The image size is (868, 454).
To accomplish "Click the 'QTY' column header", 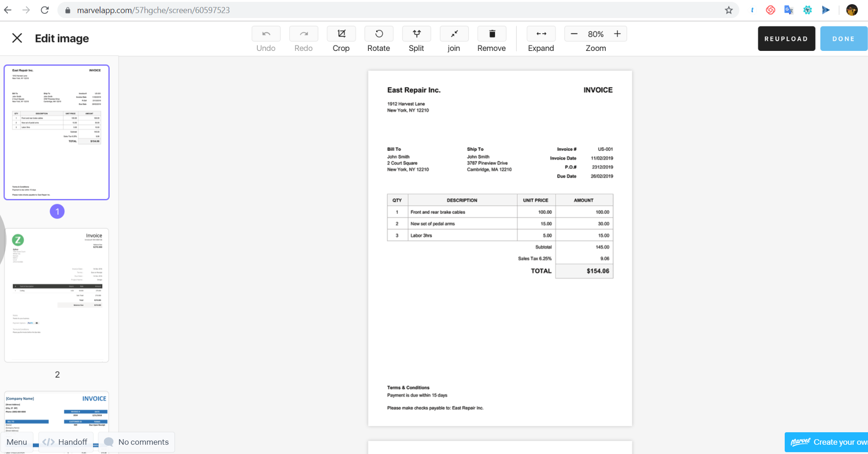I will [x=397, y=200].
